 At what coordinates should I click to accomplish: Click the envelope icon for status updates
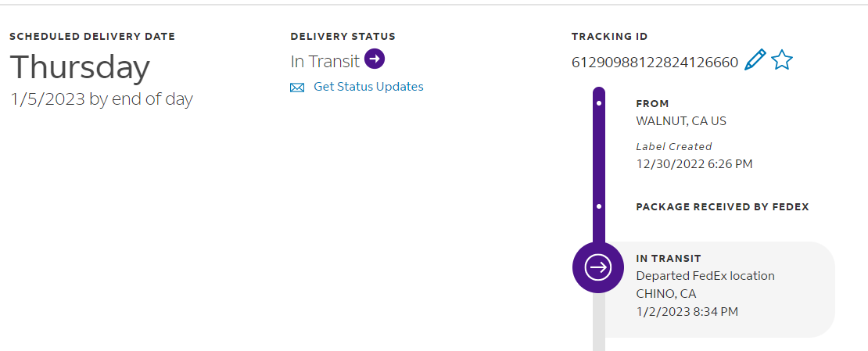(297, 88)
